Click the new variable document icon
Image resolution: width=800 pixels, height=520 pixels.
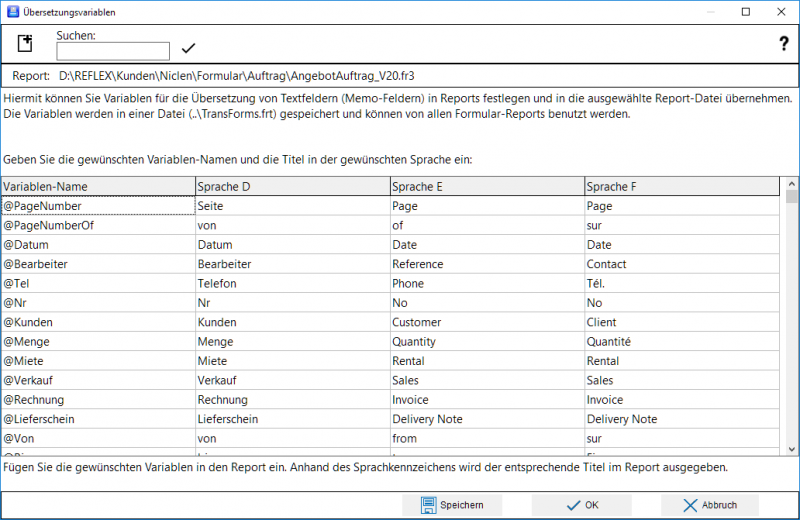(x=26, y=44)
